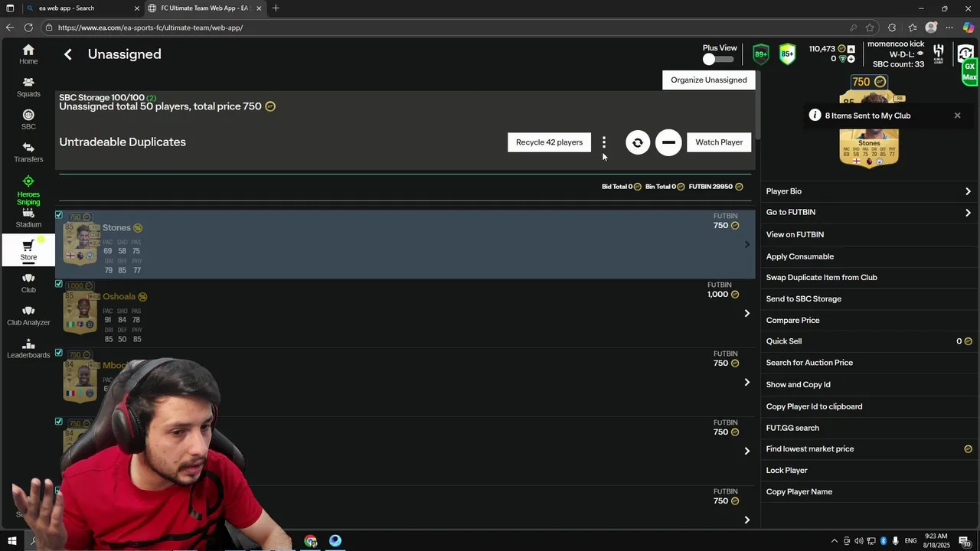Screen dimensions: 980x551
Task: Toggle the Plus View switch
Action: click(719, 59)
